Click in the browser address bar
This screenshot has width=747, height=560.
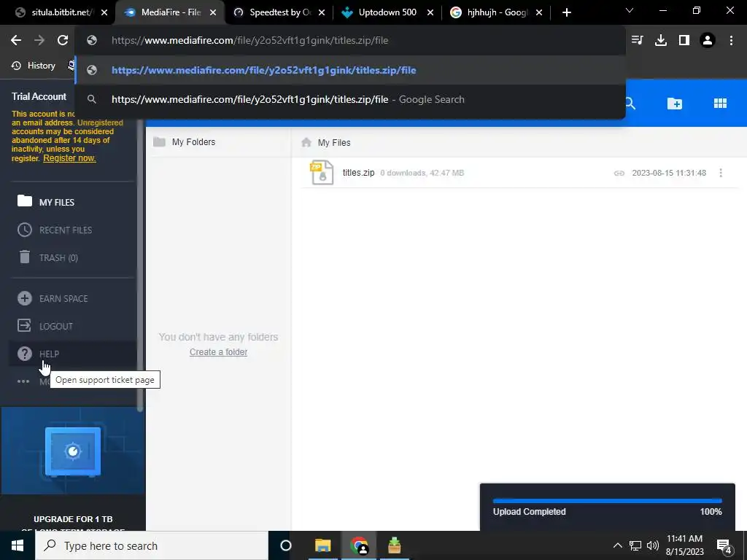pyautogui.click(x=350, y=41)
